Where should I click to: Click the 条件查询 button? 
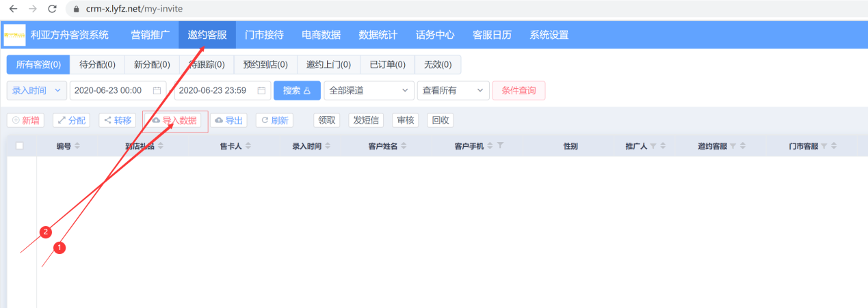(518, 90)
